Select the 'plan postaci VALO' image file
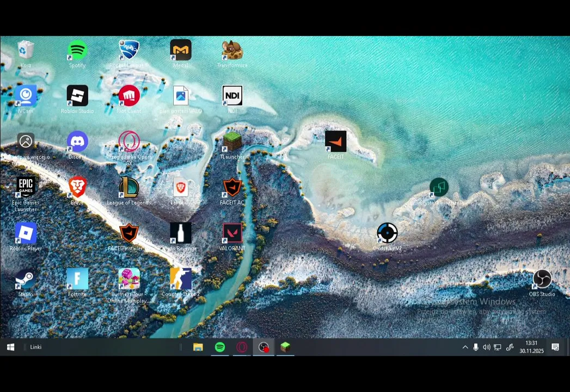This screenshot has width=570, height=392. (x=181, y=96)
